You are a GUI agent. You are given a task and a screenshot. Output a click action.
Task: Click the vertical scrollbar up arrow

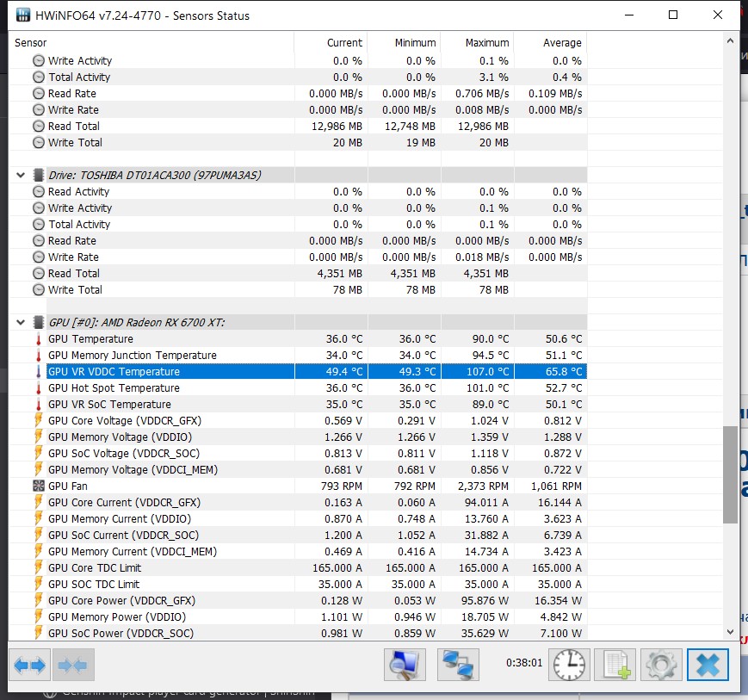(x=730, y=41)
